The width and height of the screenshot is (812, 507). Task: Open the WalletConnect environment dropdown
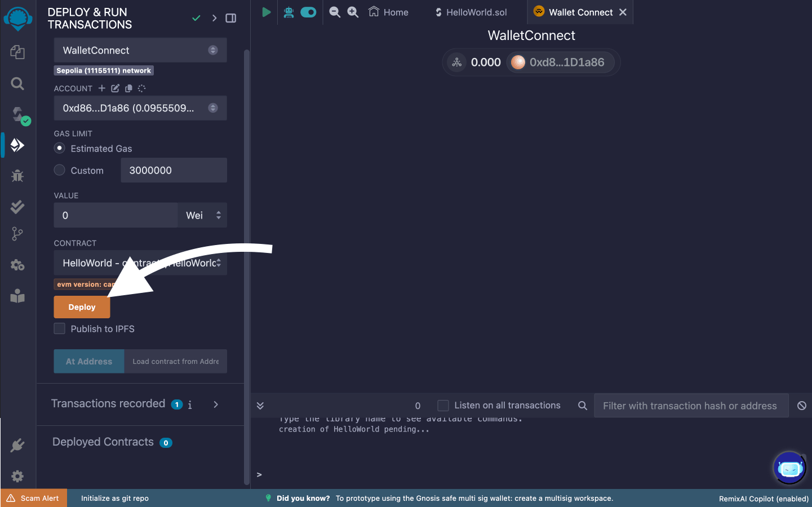(x=140, y=50)
